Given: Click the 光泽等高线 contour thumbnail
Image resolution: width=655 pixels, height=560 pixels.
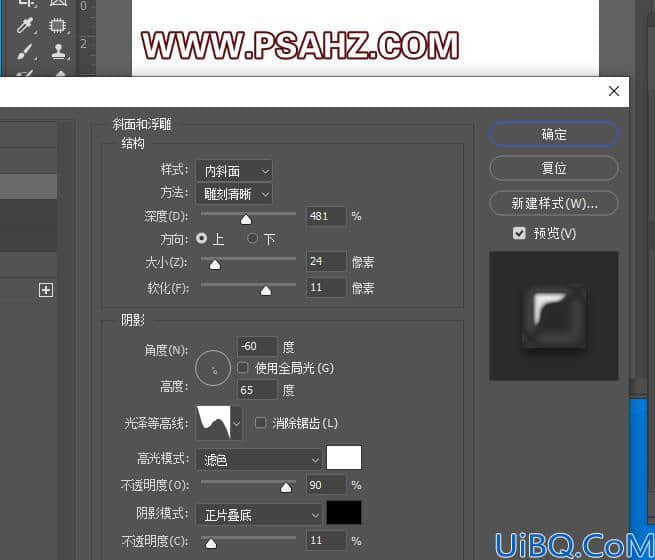Looking at the screenshot, I should [x=213, y=423].
